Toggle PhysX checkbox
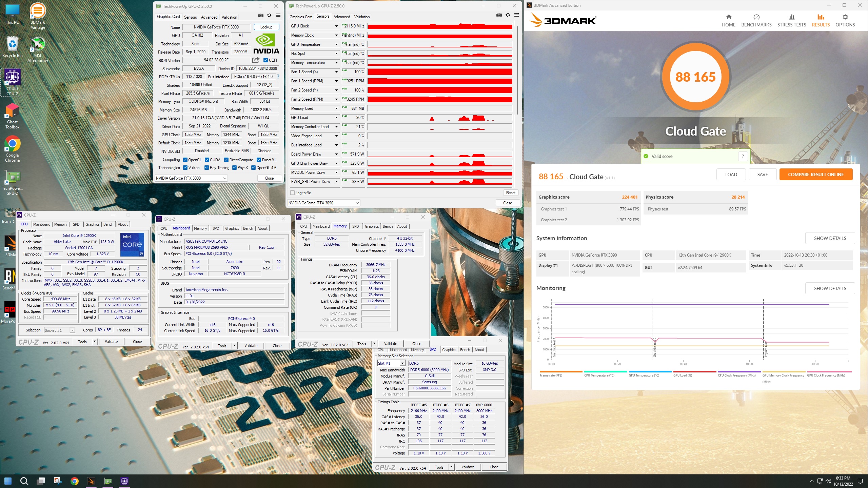The image size is (868, 488). [235, 168]
